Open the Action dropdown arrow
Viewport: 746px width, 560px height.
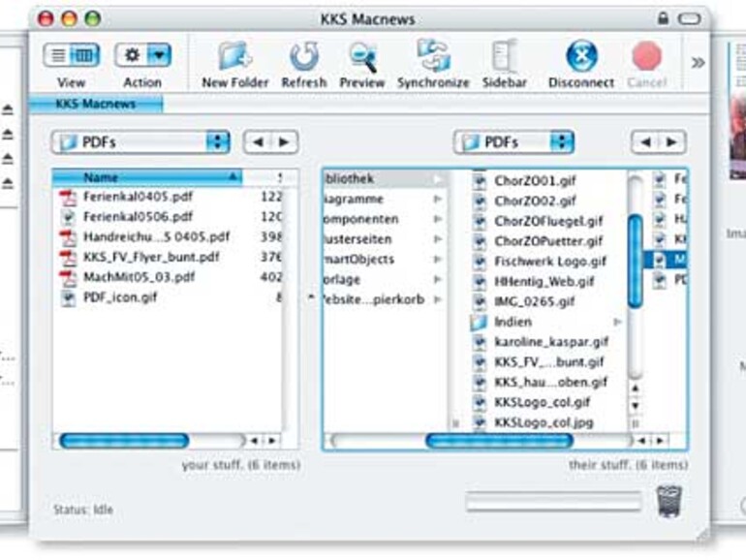(159, 55)
